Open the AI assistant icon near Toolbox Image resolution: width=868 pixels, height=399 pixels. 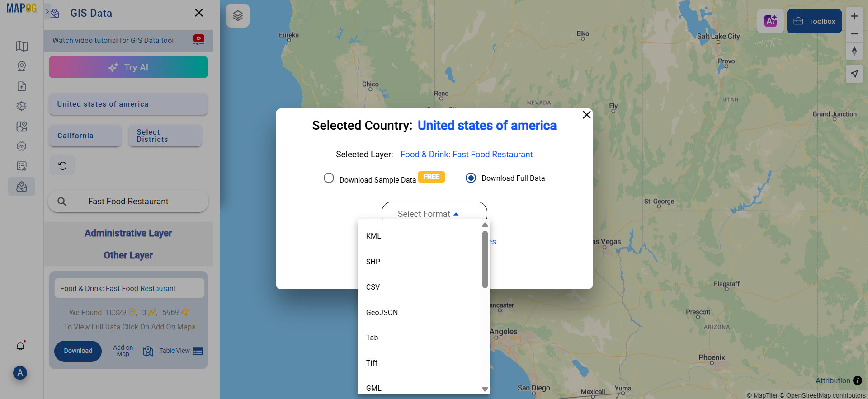(x=770, y=21)
